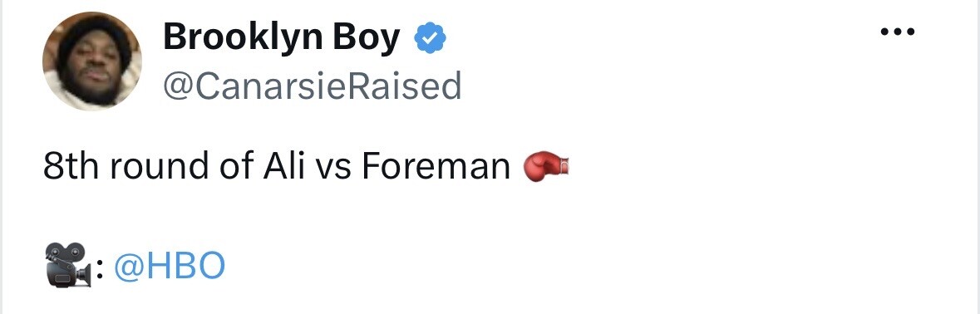This screenshot has width=980, height=314.
Task: Click the "@" symbol in the @HBO mention
Action: (130, 267)
